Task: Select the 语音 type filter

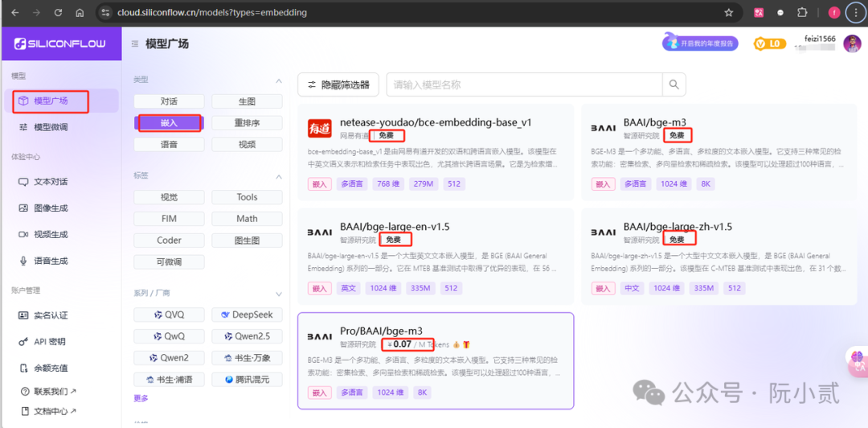Action: click(169, 145)
